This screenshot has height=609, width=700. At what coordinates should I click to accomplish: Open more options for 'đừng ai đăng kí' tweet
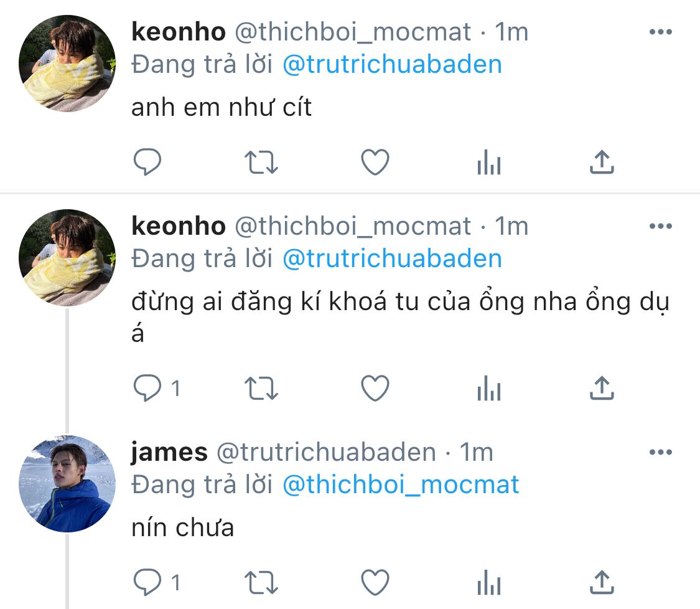[x=661, y=226]
